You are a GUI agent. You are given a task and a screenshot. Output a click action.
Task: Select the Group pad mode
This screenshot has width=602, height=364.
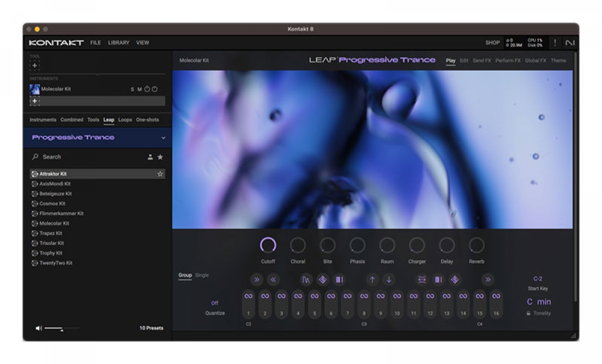[x=185, y=275]
